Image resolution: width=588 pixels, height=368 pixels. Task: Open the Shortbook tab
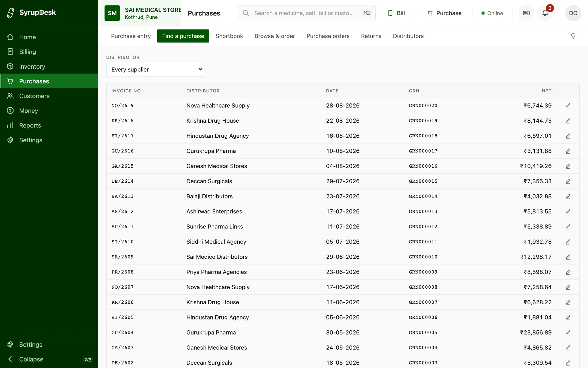[x=229, y=36]
